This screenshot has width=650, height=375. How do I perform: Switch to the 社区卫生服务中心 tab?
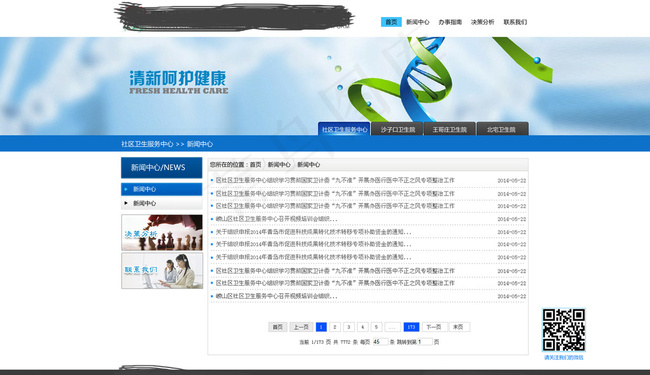(344, 129)
